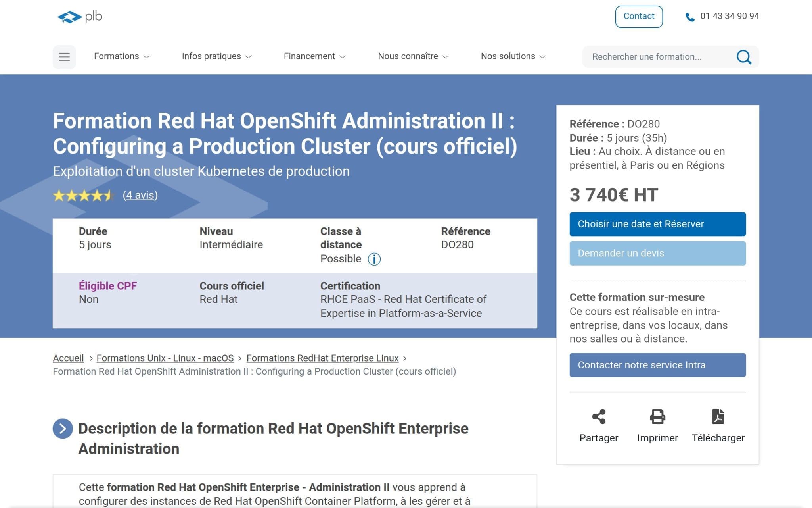
Task: Click Choisir une date et Réserver
Action: pyautogui.click(x=657, y=224)
